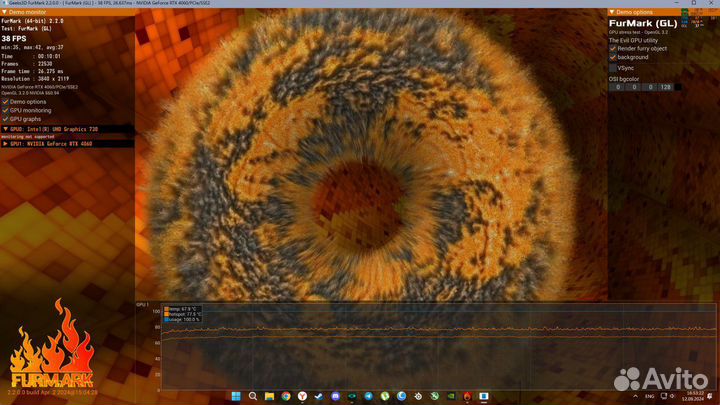Open File Explorer from the taskbar
The width and height of the screenshot is (720, 405).
pyautogui.click(x=269, y=396)
